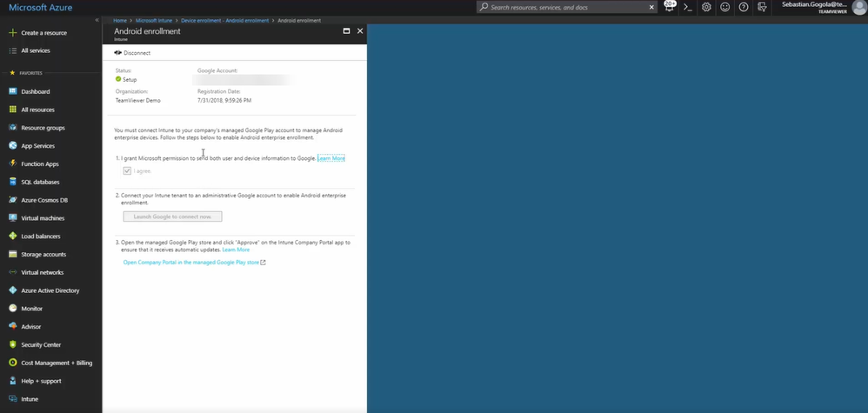Click the Microsoft Azure logo text

tap(40, 8)
